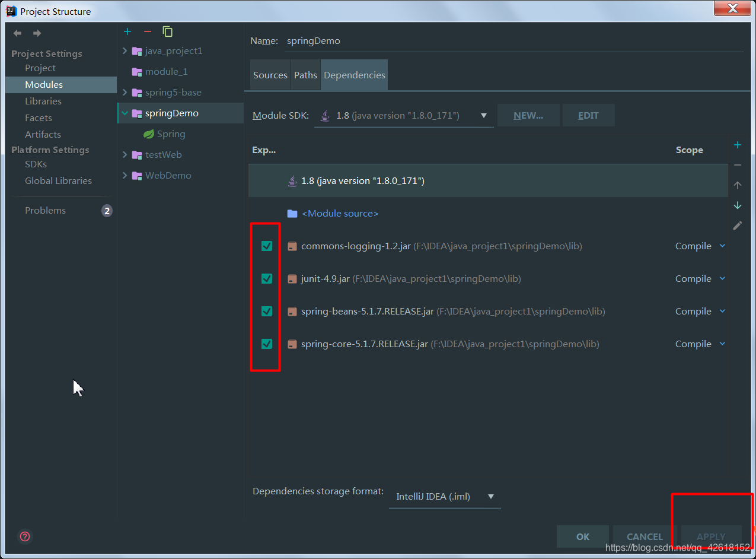This screenshot has width=756, height=559.
Task: Switch to the Paths tab
Action: [305, 75]
